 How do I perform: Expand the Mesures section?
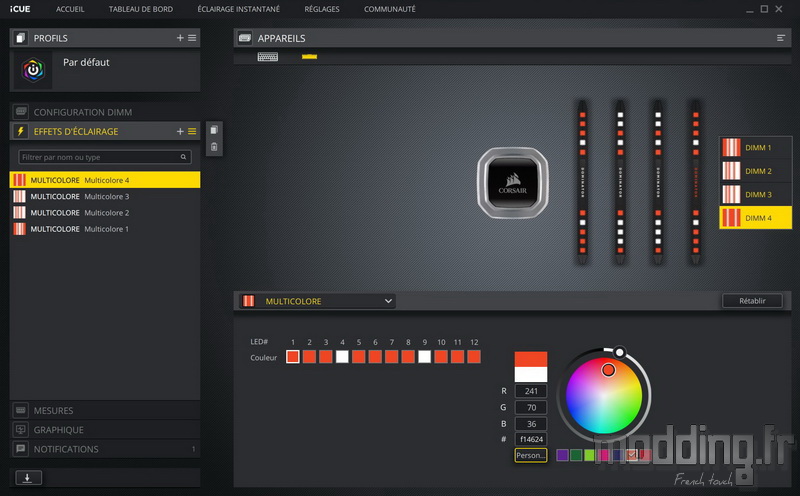click(x=105, y=410)
